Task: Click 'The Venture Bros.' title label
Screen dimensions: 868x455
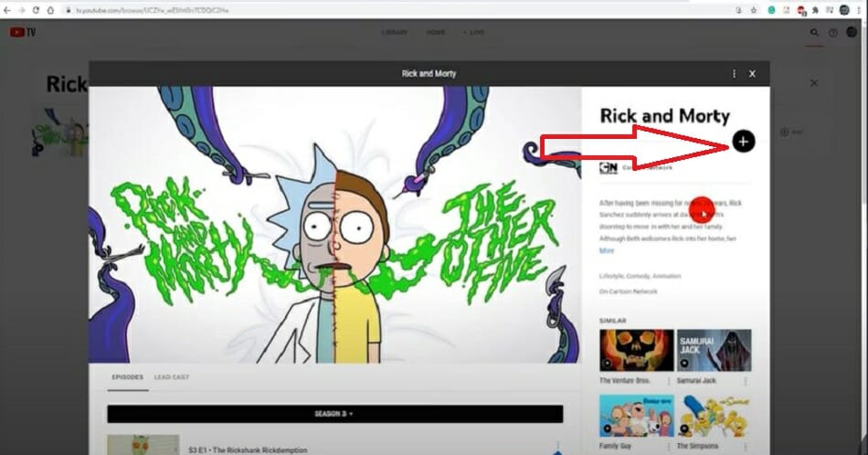Action: coord(625,381)
